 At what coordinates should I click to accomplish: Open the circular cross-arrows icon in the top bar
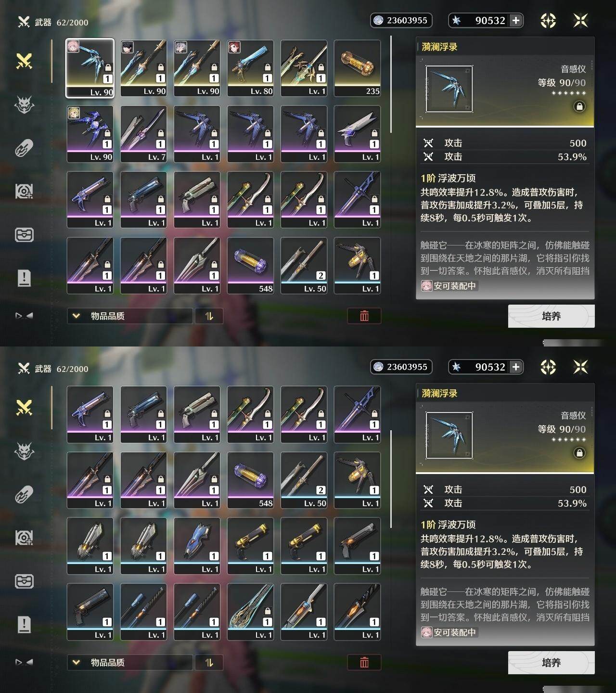point(548,20)
